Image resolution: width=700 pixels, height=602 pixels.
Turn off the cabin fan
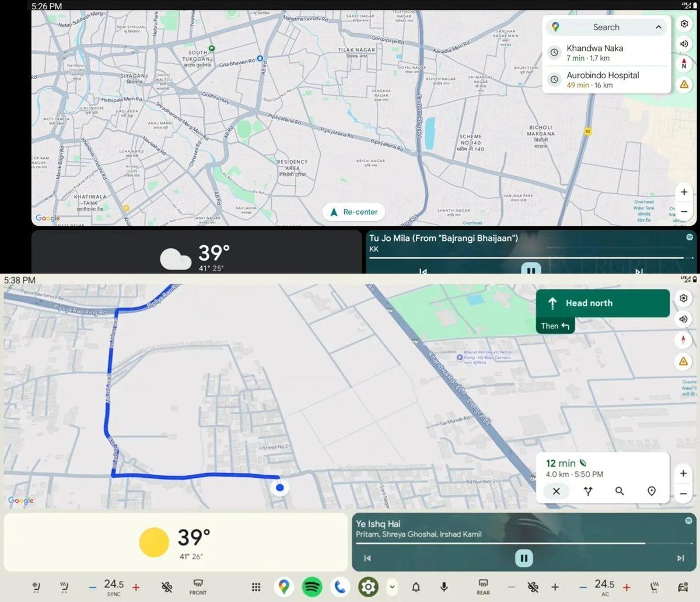(167, 587)
